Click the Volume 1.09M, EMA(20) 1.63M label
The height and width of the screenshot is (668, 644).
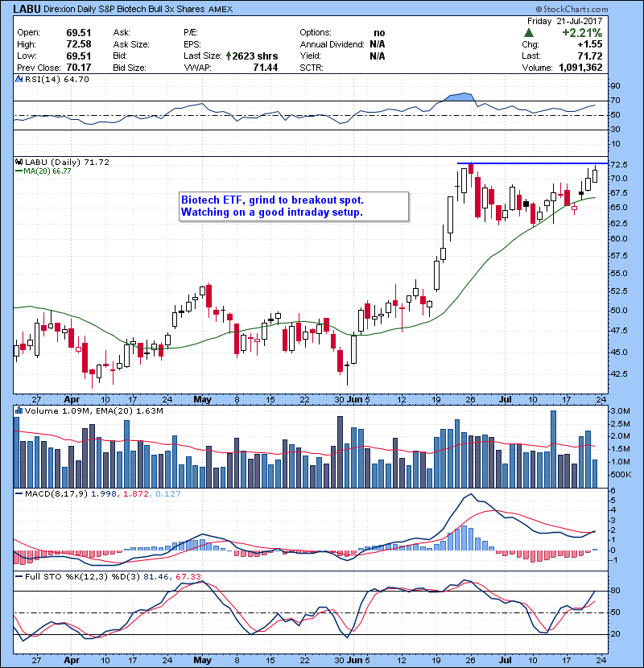[93, 410]
